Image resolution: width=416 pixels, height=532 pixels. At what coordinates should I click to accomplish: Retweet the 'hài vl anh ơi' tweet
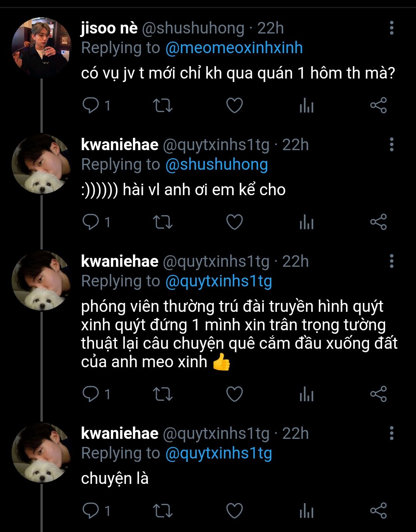click(x=163, y=222)
